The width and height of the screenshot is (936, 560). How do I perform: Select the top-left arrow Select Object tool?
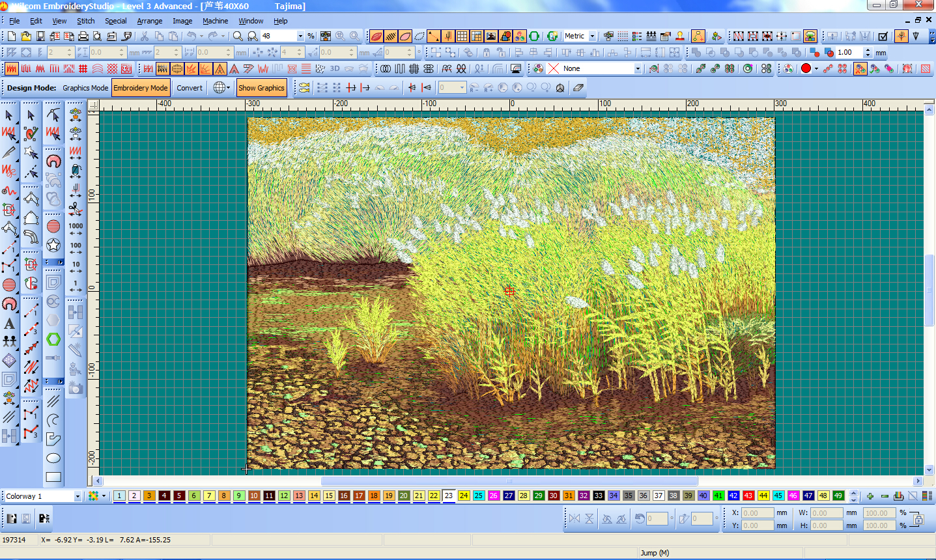[9, 115]
